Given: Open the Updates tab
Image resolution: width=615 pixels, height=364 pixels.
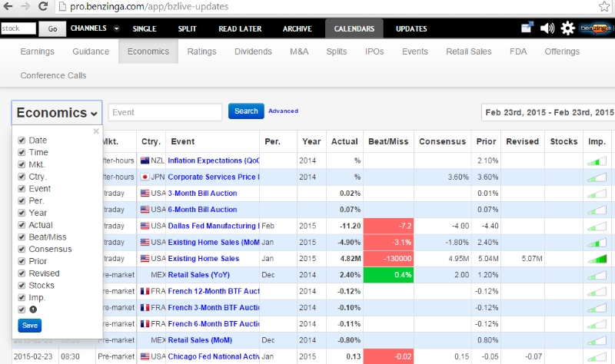Looking at the screenshot, I should coord(411,28).
